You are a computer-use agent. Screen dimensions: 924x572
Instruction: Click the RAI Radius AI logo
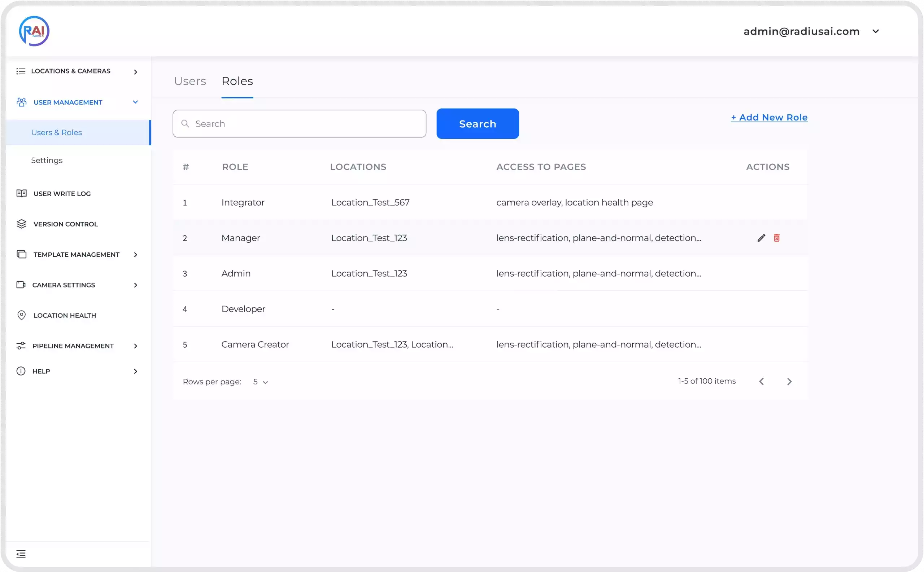coord(34,31)
